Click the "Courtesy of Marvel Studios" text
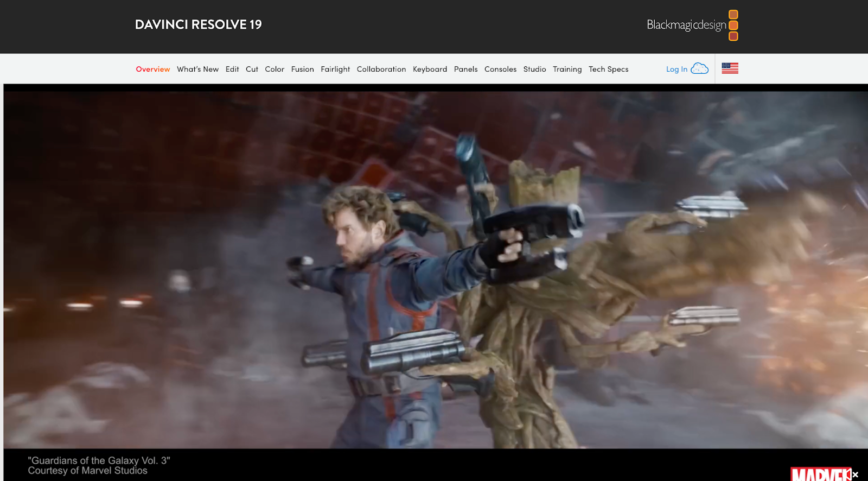 (x=87, y=471)
